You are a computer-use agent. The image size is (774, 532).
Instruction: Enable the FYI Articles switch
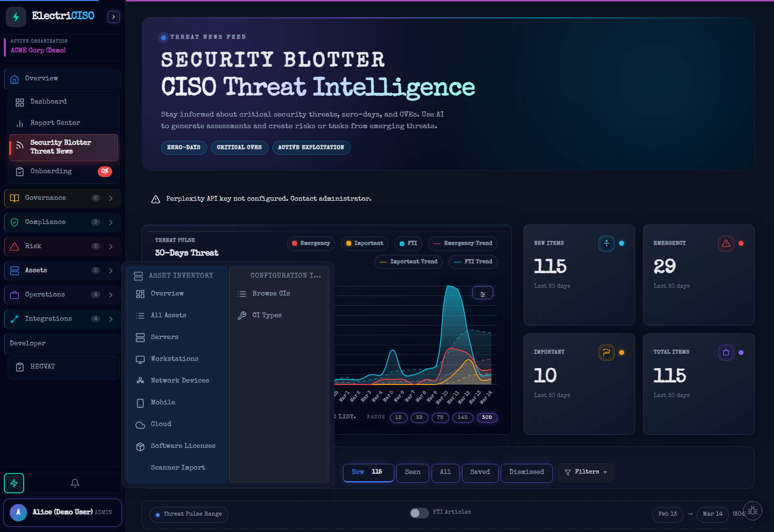[x=419, y=513]
